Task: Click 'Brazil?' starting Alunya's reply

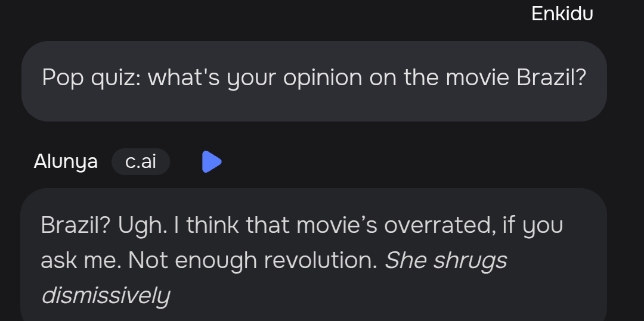Action: click(x=76, y=225)
